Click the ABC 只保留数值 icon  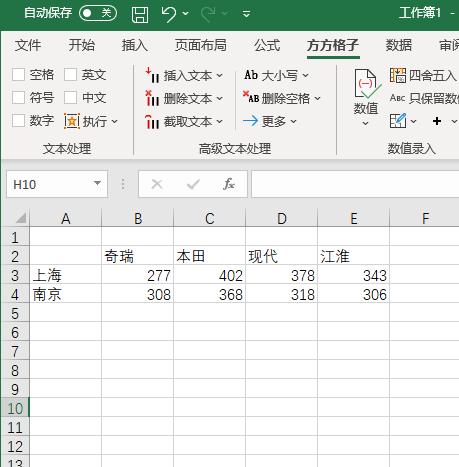(397, 98)
